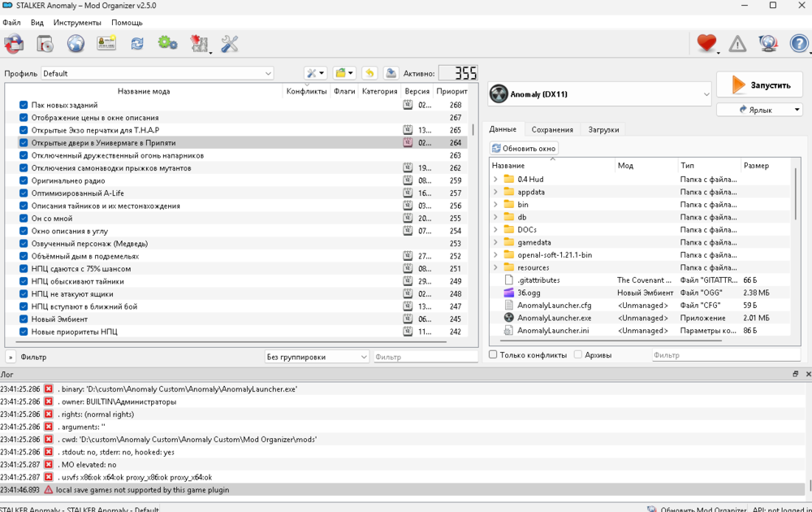
Task: Click the "Обновить окно" button
Action: (x=524, y=149)
